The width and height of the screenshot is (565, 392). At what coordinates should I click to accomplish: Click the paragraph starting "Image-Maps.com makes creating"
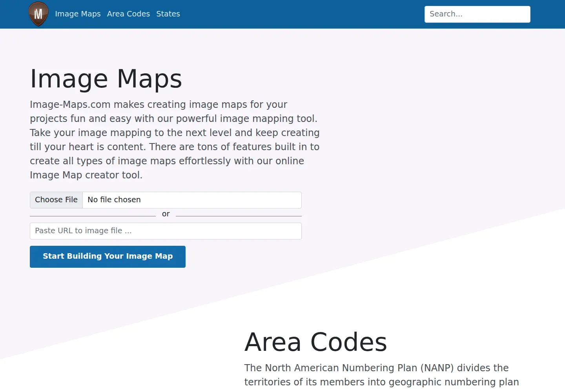point(175,140)
